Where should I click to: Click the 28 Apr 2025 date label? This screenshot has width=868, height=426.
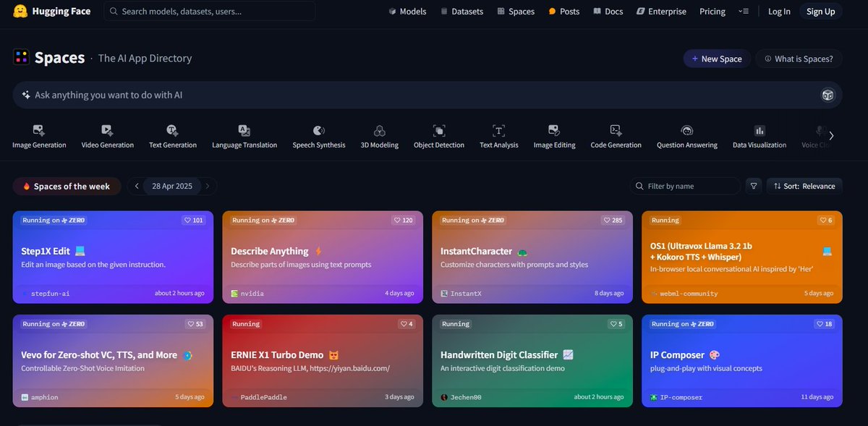point(172,186)
